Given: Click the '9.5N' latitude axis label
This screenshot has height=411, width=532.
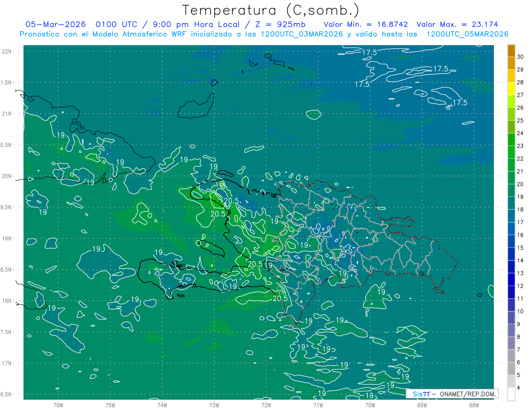Looking at the screenshot, I should [7, 207].
